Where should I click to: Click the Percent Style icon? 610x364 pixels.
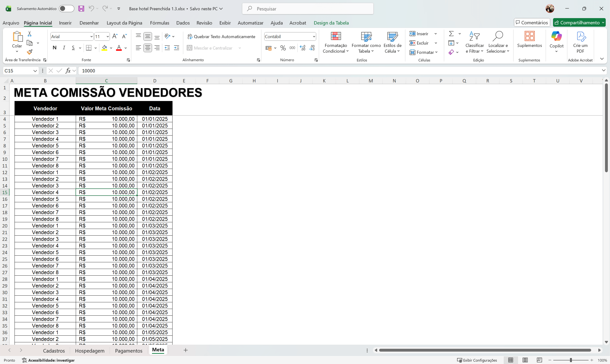(283, 48)
